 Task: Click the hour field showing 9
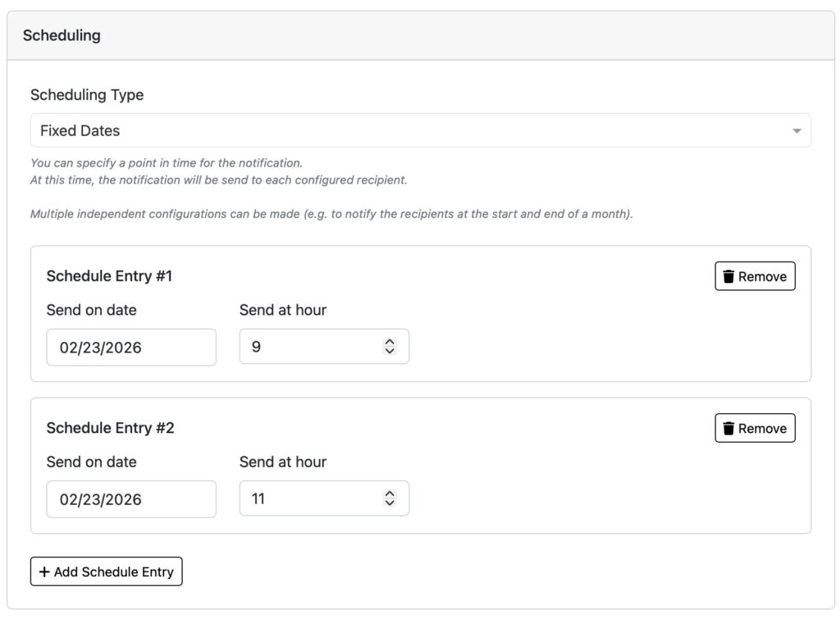308,347
